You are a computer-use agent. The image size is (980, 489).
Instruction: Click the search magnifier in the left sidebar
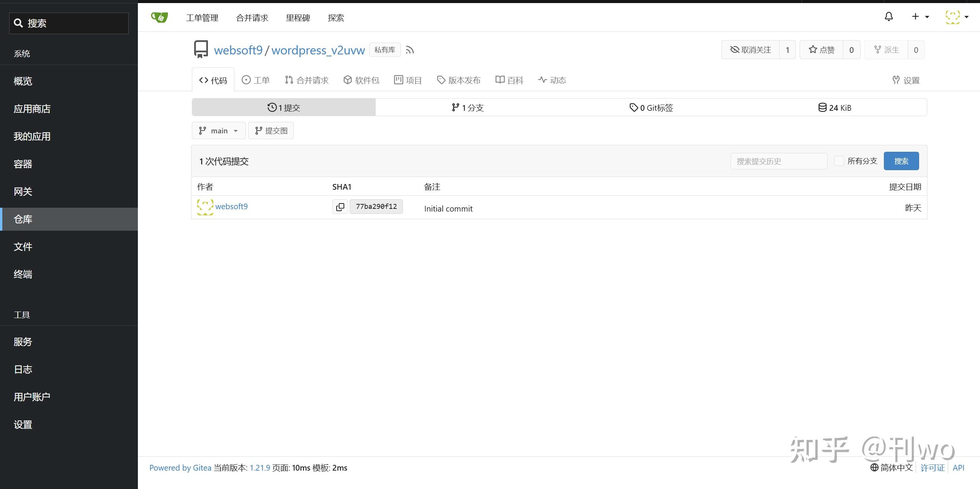click(x=19, y=23)
